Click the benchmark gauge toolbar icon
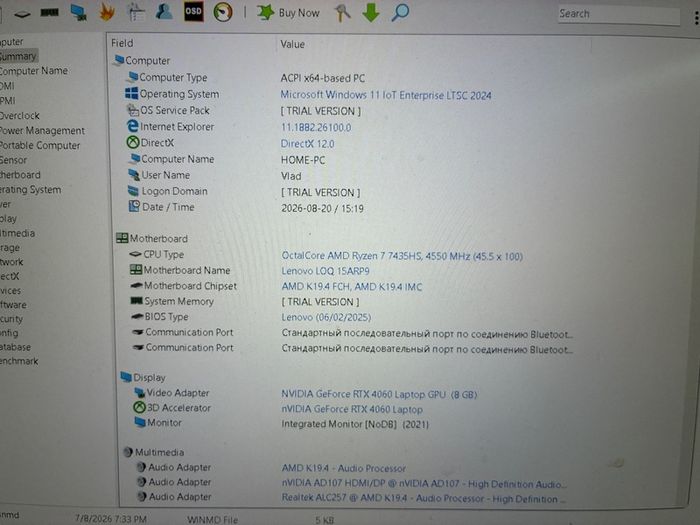Image resolution: width=700 pixels, height=525 pixels. pyautogui.click(x=223, y=12)
